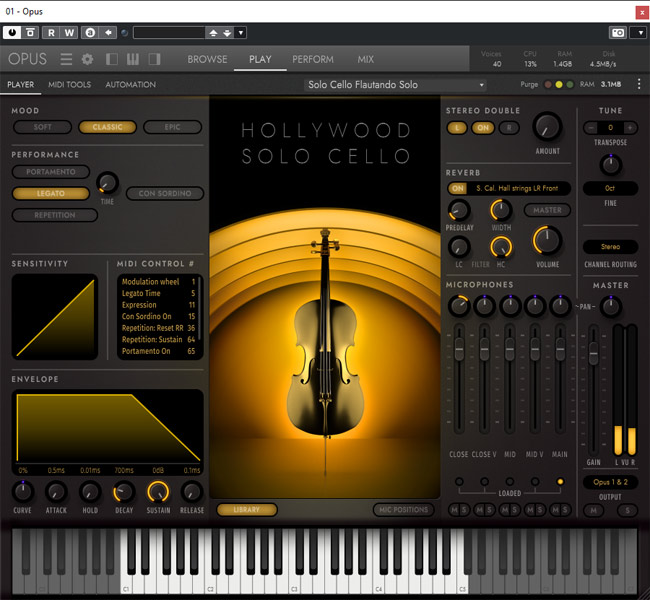Click the power bypass button in host bar
The image size is (650, 600).
coord(12,32)
